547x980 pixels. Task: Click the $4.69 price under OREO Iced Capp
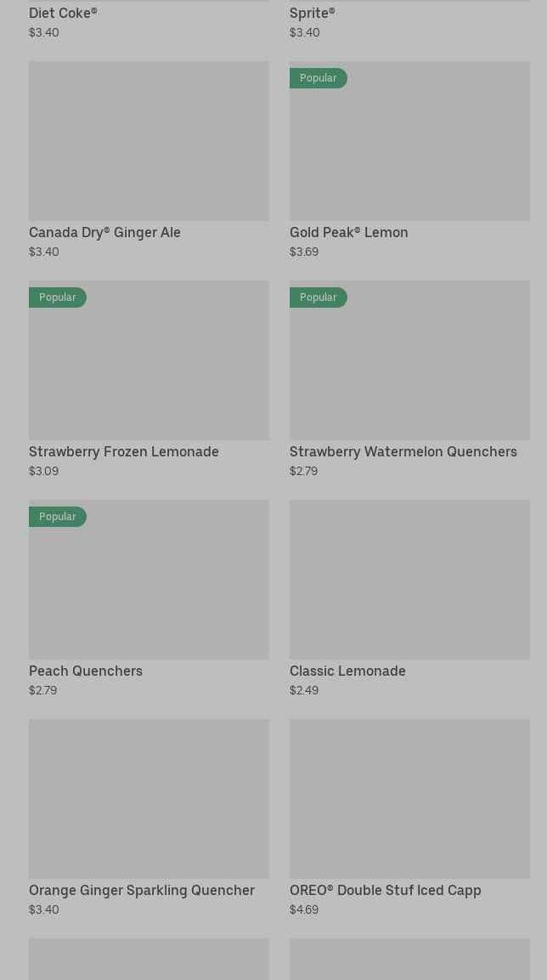tap(304, 910)
